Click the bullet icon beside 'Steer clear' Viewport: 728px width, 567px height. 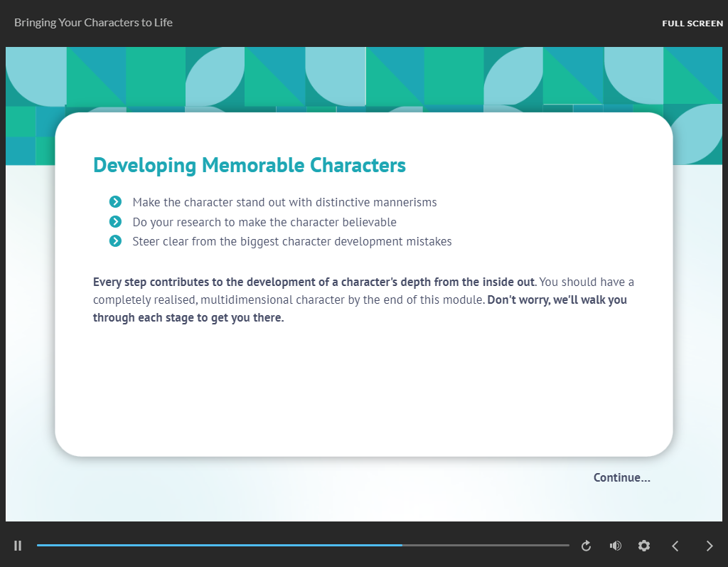116,241
